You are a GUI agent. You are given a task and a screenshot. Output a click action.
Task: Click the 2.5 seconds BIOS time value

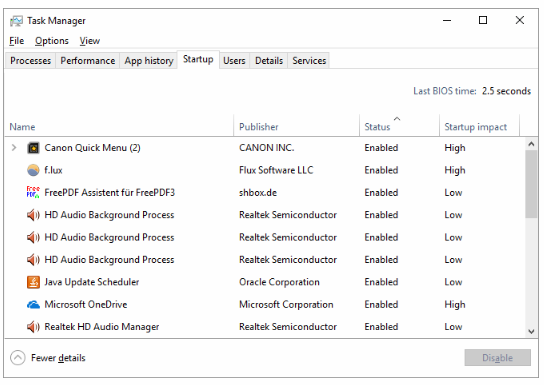point(506,91)
